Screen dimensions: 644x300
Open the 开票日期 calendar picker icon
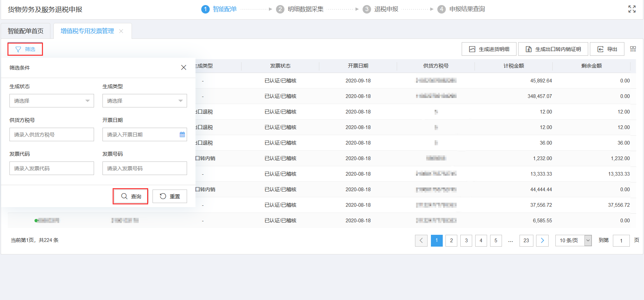pyautogui.click(x=182, y=134)
